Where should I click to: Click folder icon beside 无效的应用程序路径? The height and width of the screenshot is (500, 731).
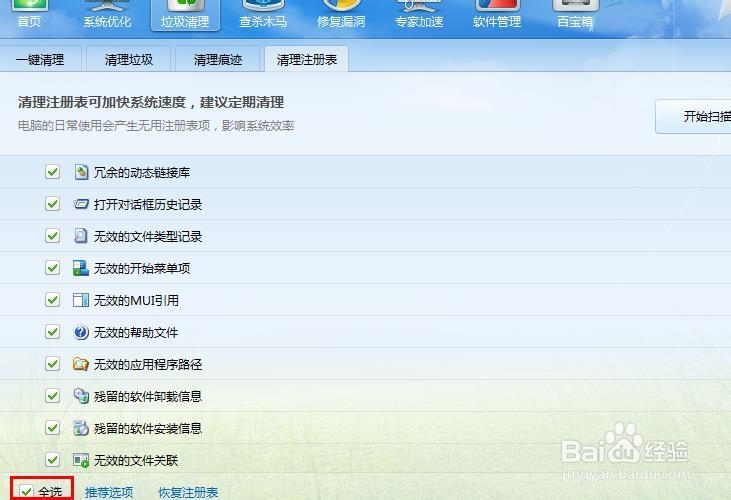click(x=81, y=363)
